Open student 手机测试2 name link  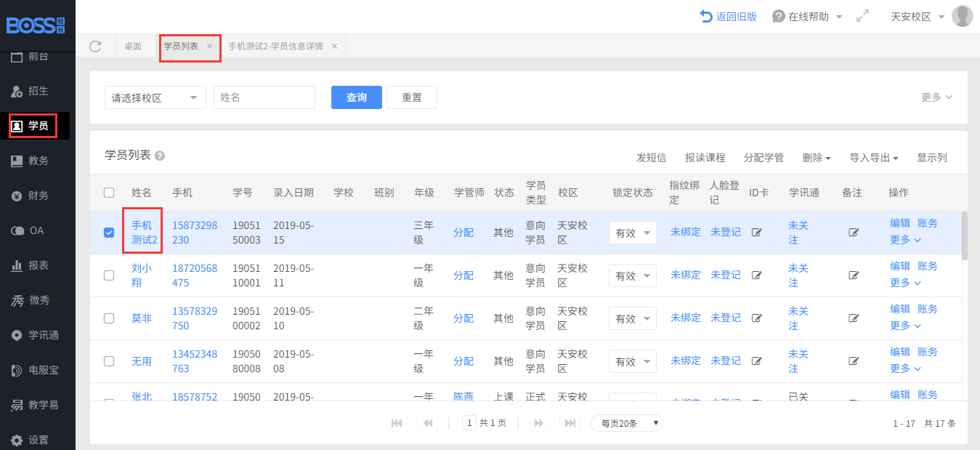tap(143, 232)
